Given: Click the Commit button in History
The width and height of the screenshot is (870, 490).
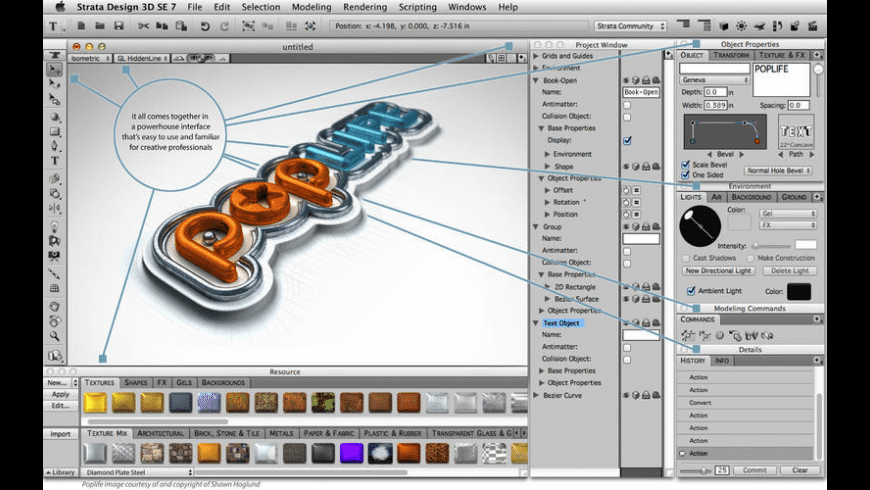Looking at the screenshot, I should point(755,470).
